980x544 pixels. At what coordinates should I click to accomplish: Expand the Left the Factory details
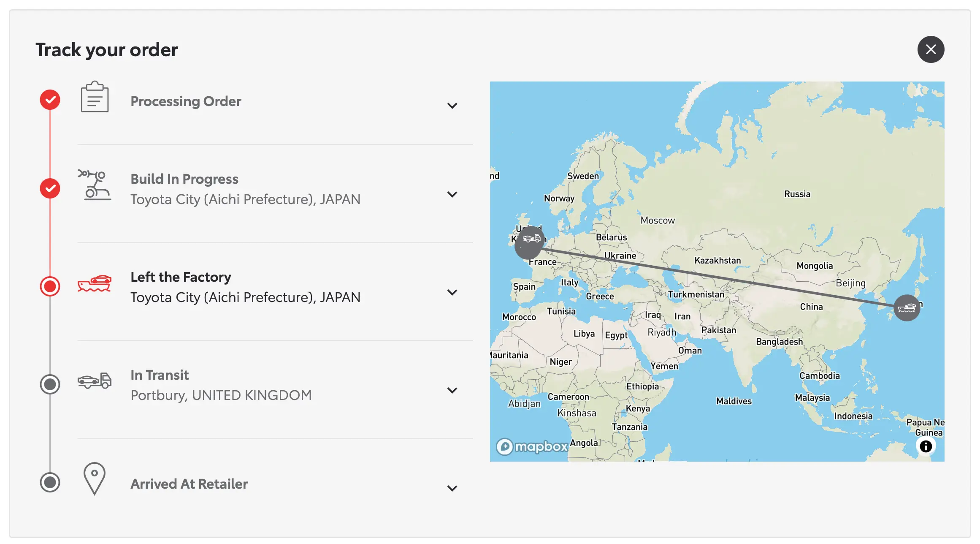click(x=452, y=292)
